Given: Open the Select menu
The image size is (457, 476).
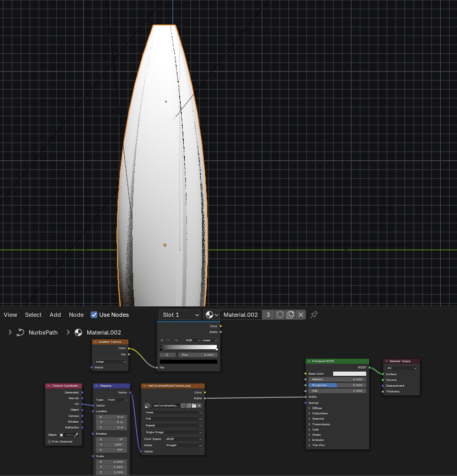Looking at the screenshot, I should click(x=33, y=315).
